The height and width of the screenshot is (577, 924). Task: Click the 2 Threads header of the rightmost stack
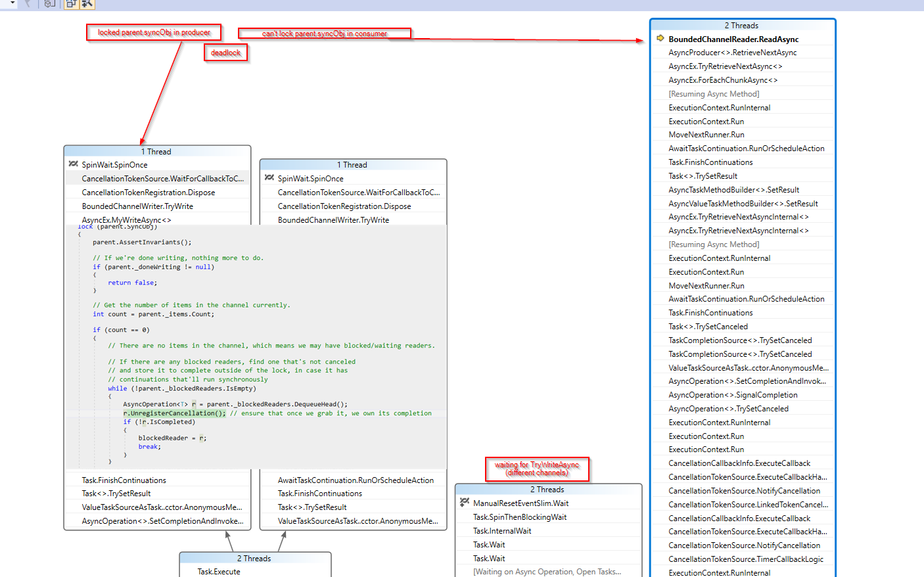point(741,25)
